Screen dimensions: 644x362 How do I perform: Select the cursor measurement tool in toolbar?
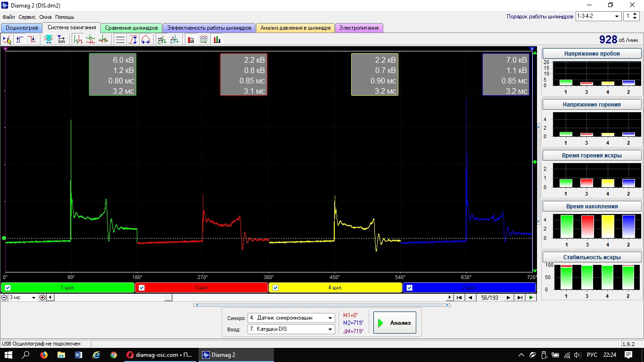[7, 40]
